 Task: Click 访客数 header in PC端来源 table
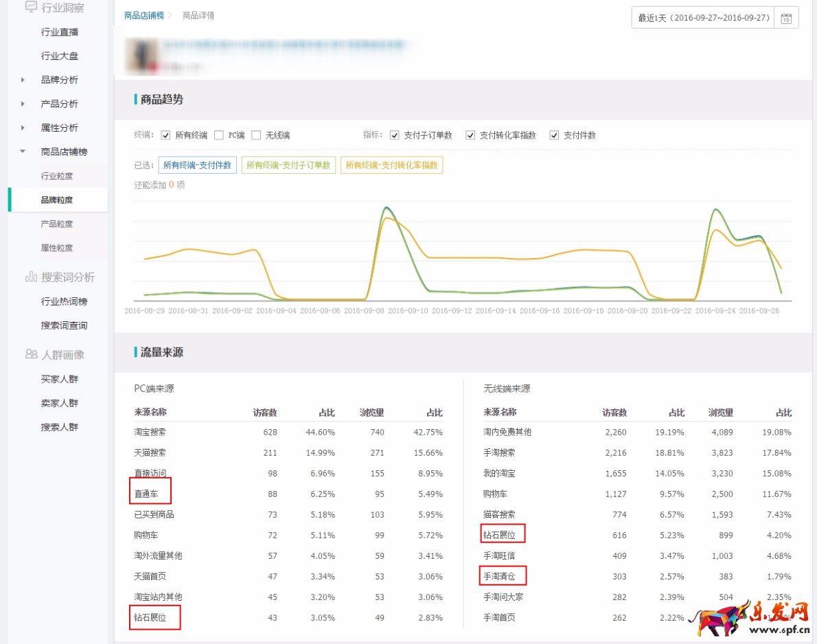tap(265, 413)
